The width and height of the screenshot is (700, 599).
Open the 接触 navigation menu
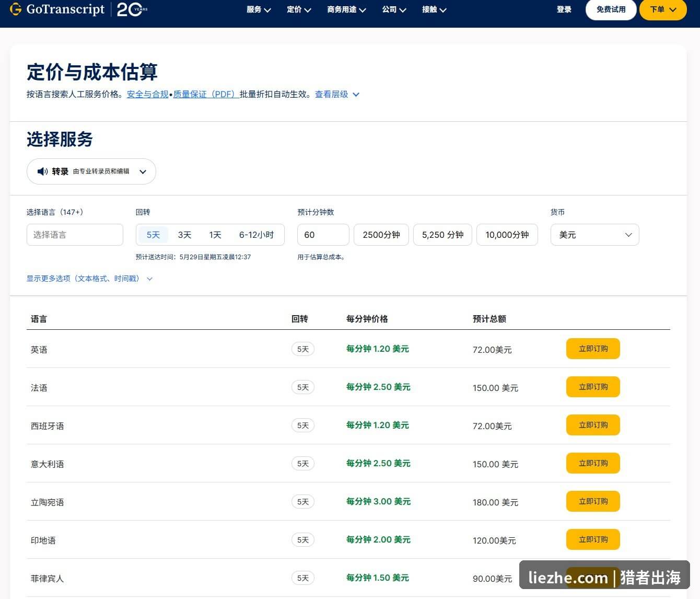click(x=434, y=9)
